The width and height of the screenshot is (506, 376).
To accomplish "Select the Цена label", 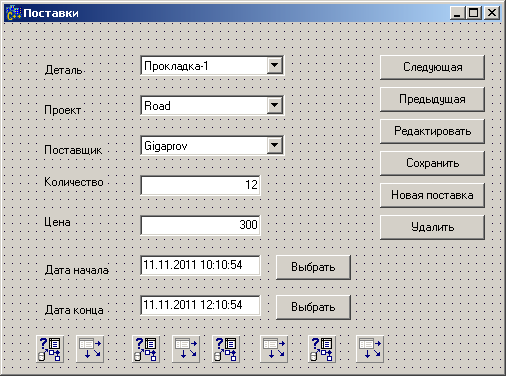I will 57,222.
